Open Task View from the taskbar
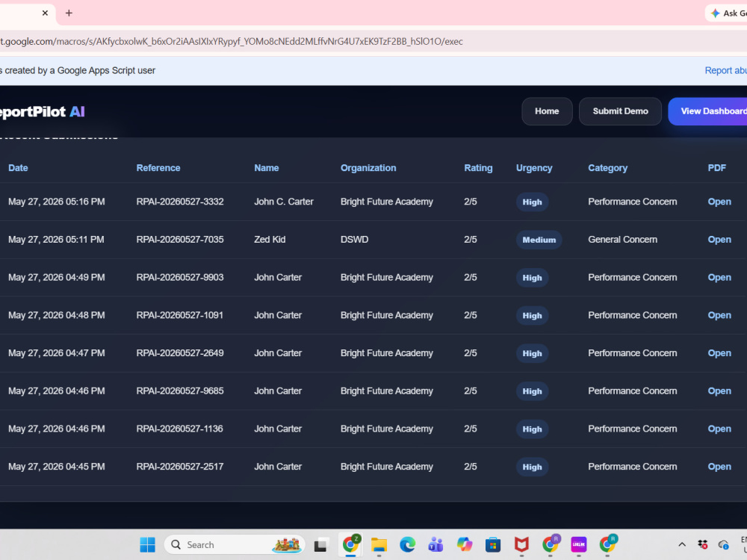 (x=320, y=544)
